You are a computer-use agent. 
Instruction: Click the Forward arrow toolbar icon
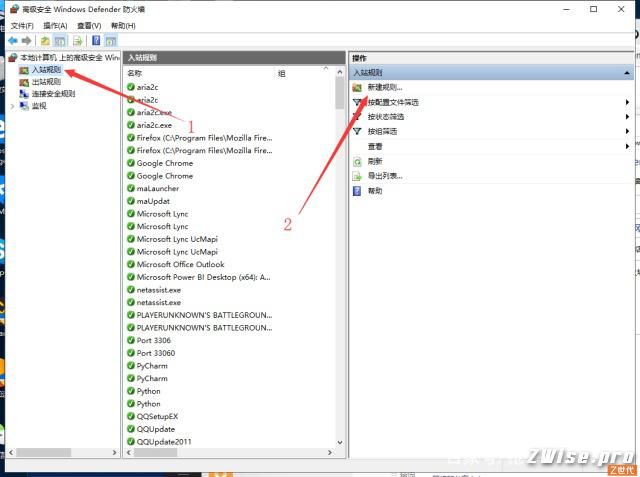click(27, 40)
